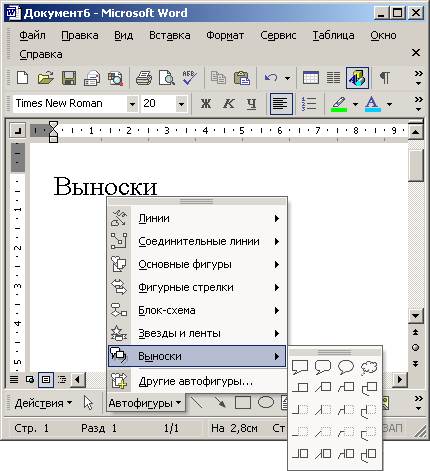
Task: Select the Rectangle drawing tool
Action: point(243,403)
